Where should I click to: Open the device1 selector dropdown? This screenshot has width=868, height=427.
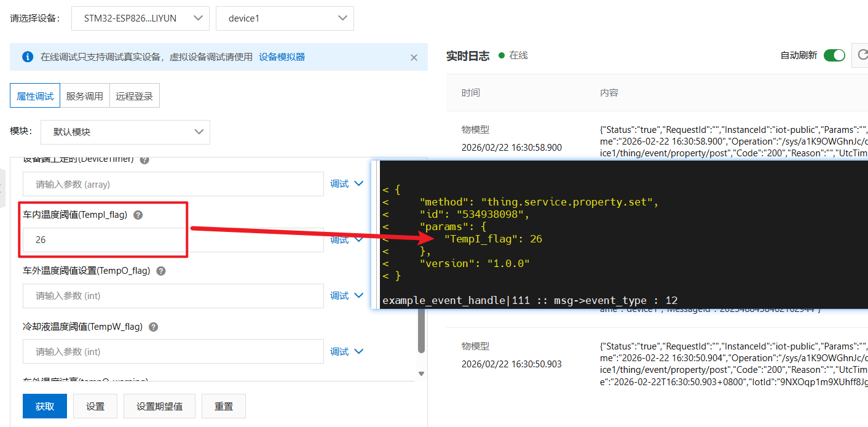tap(285, 18)
